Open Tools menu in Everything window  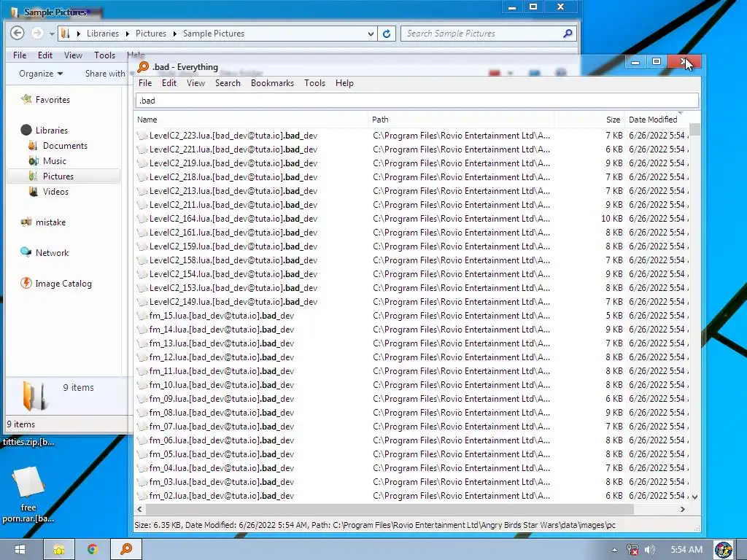point(314,83)
